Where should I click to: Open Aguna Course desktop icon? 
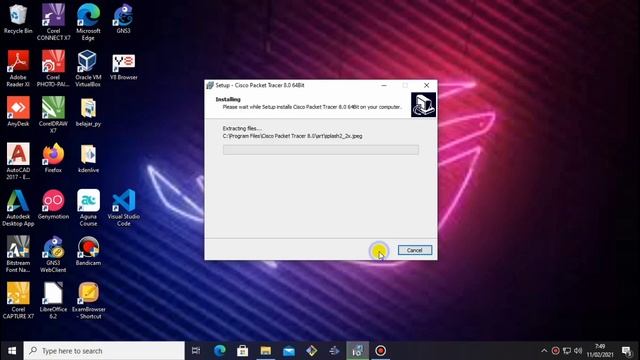(88, 208)
